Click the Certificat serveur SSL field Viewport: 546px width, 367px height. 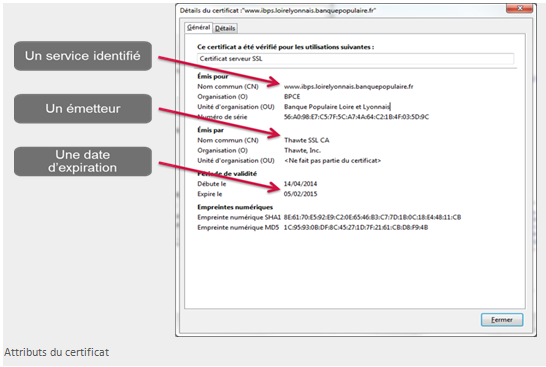point(355,59)
